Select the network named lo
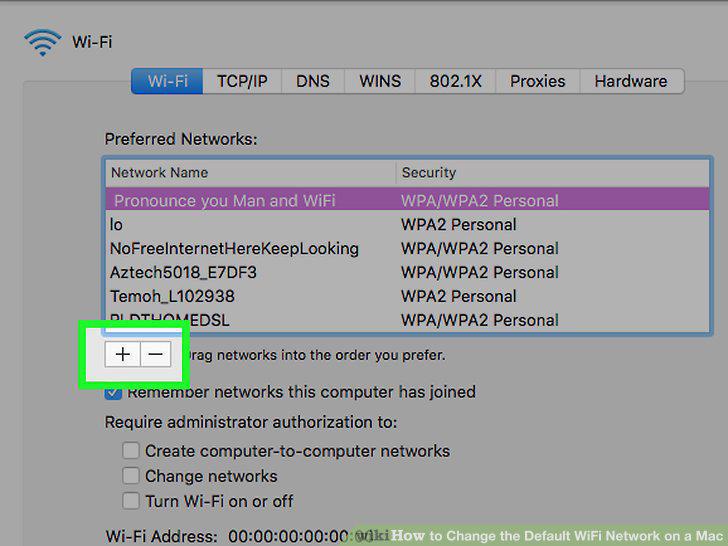The width and height of the screenshot is (728, 546). pos(407,225)
